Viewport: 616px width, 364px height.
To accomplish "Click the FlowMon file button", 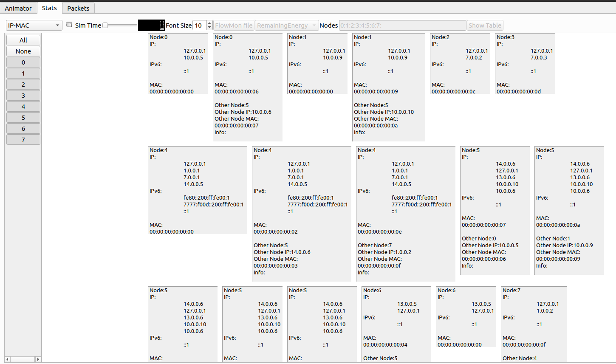I will tap(234, 25).
